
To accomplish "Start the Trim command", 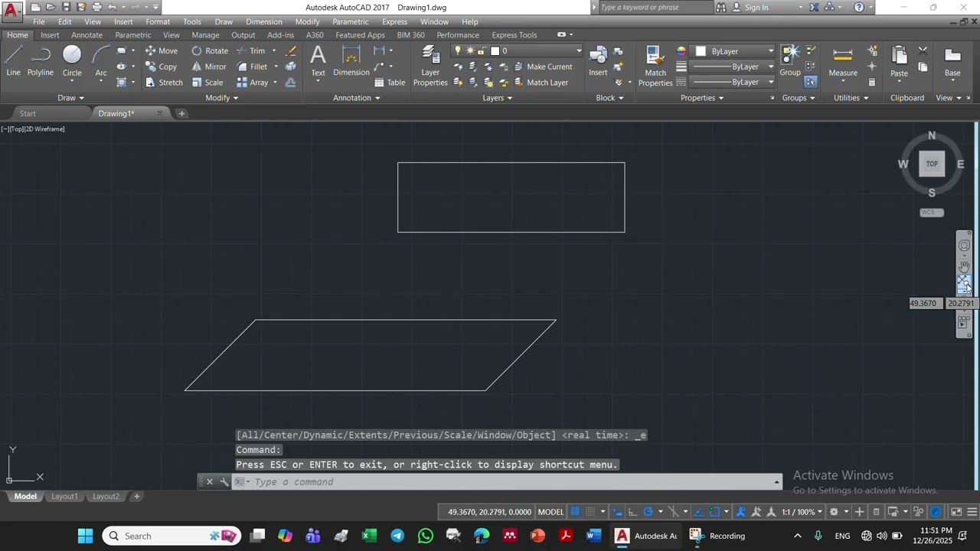I will (250, 51).
